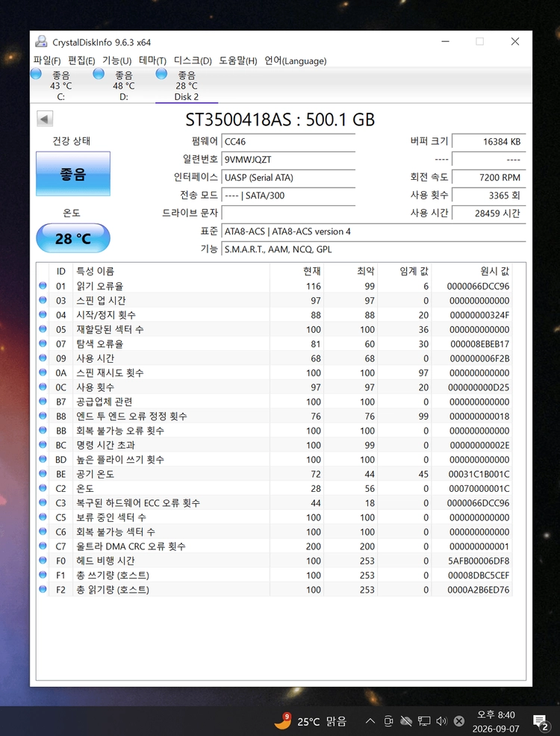Open the 기능(U) menu

click(117, 61)
